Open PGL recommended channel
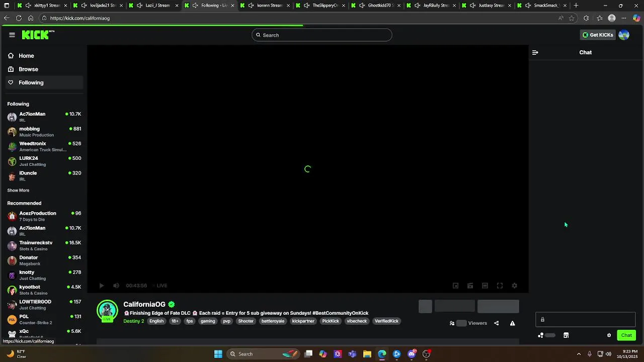Image resolution: width=644 pixels, height=362 pixels. [44, 319]
